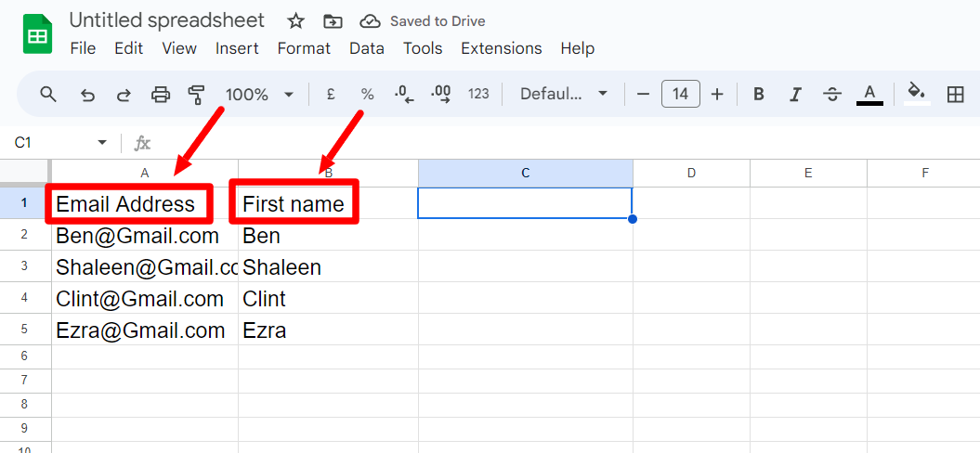The width and height of the screenshot is (980, 453).
Task: Click the Undo arrow
Action: [x=87, y=95]
